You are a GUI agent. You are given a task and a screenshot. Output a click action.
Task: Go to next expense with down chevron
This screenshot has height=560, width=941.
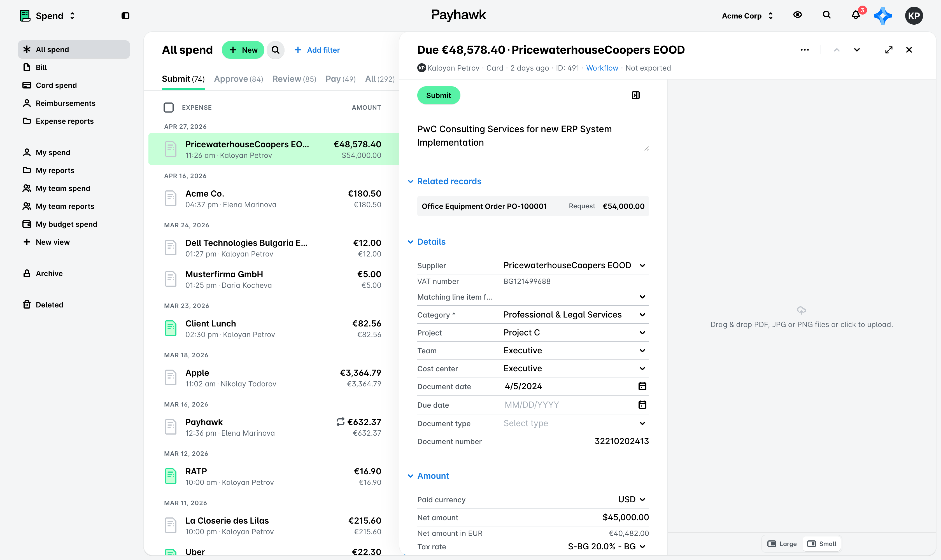857,50
